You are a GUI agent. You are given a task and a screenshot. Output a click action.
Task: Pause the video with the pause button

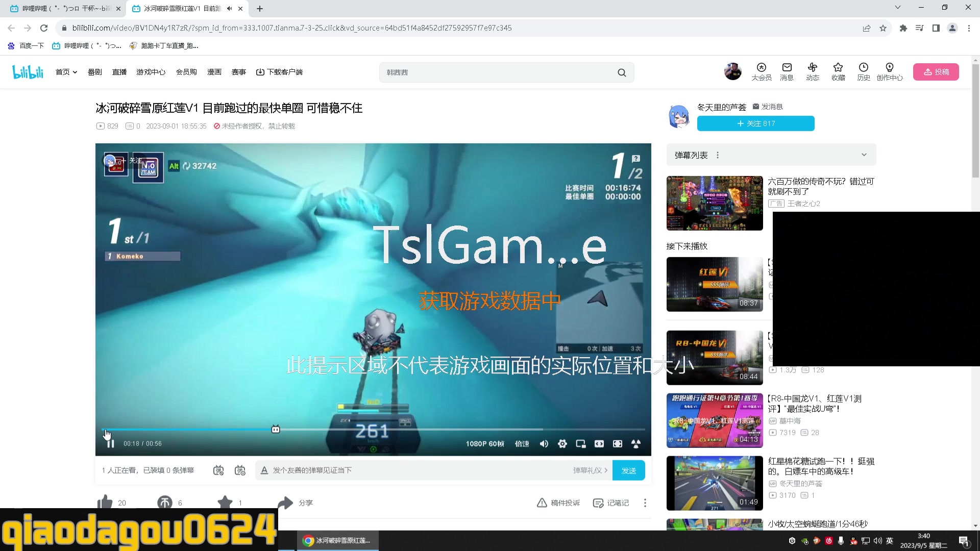click(110, 444)
